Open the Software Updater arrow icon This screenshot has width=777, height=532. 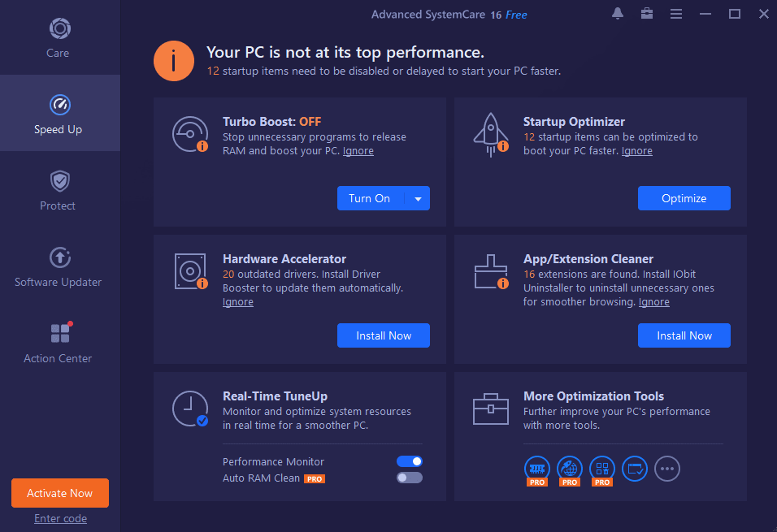pyautogui.click(x=60, y=257)
